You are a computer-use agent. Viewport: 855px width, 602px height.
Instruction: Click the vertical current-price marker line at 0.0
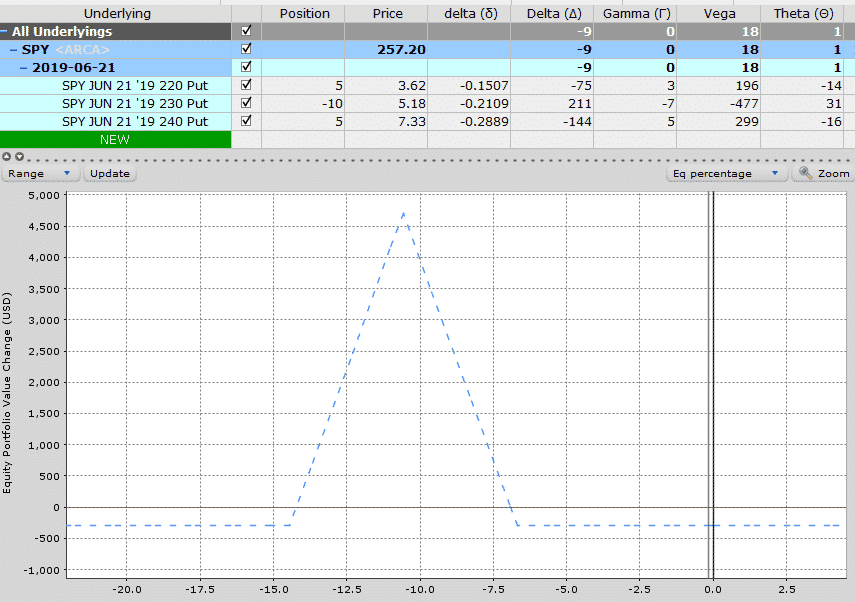[x=711, y=385]
